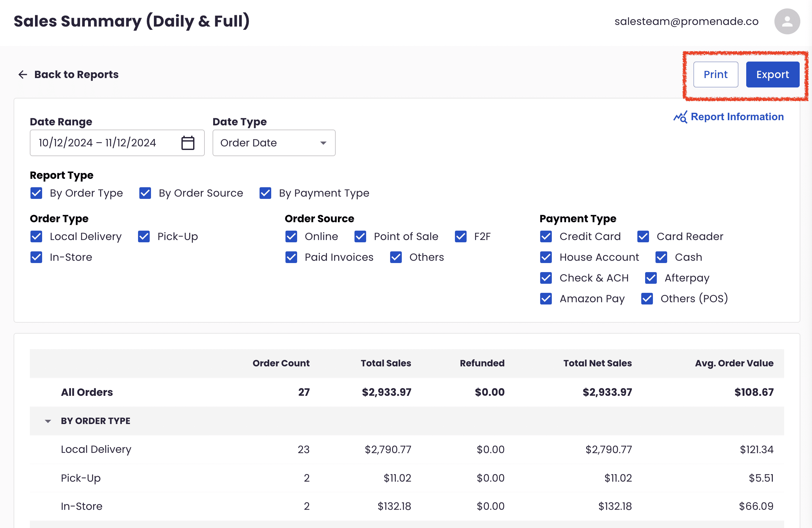Click the Export button
812x528 pixels.
(773, 75)
